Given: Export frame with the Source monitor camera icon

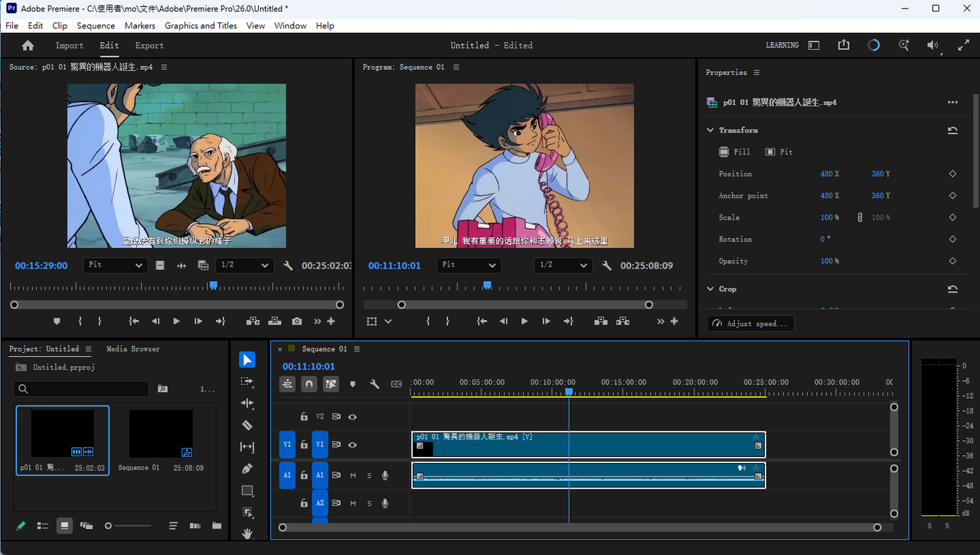Looking at the screenshot, I should (x=296, y=322).
